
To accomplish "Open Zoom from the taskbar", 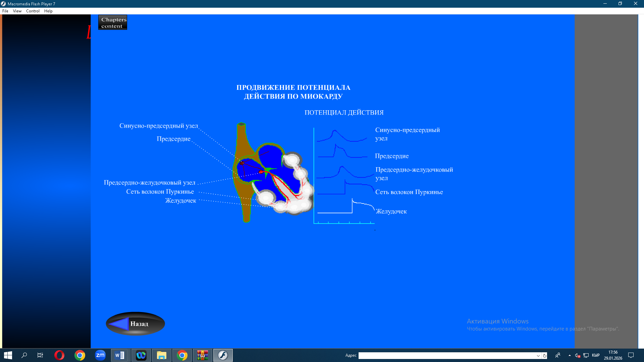I will pyautogui.click(x=100, y=355).
